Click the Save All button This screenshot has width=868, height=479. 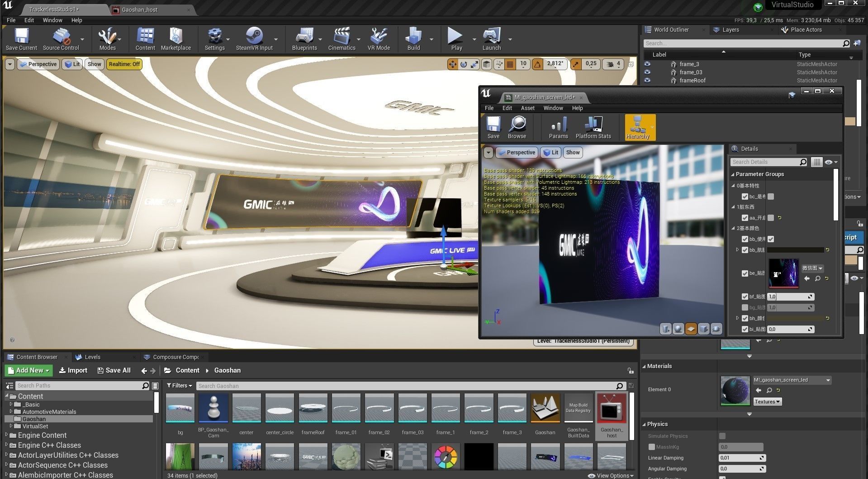[x=114, y=370]
